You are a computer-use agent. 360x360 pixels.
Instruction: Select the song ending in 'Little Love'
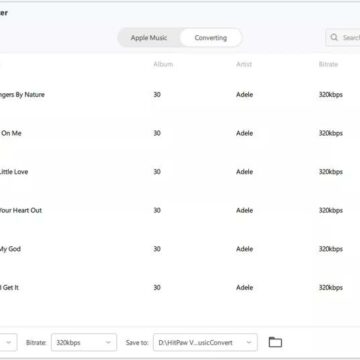click(14, 172)
